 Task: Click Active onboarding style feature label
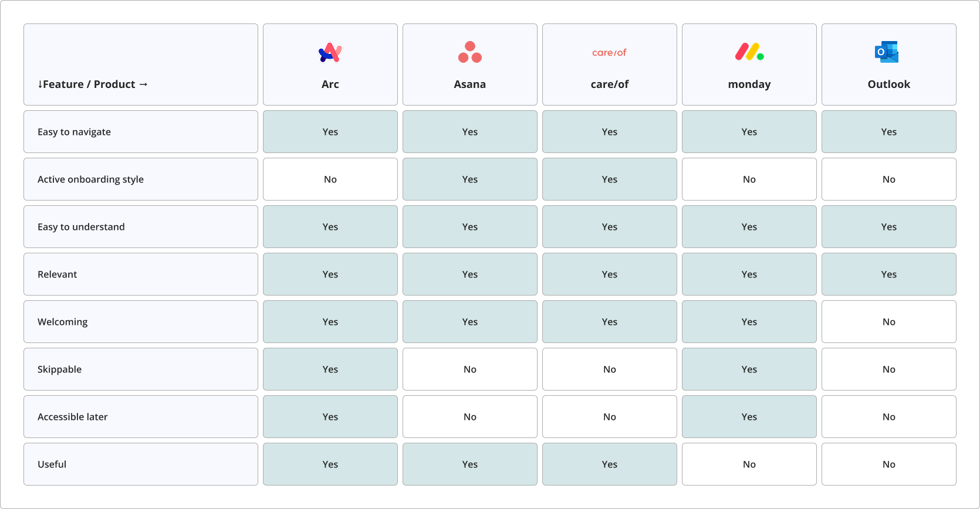click(90, 179)
